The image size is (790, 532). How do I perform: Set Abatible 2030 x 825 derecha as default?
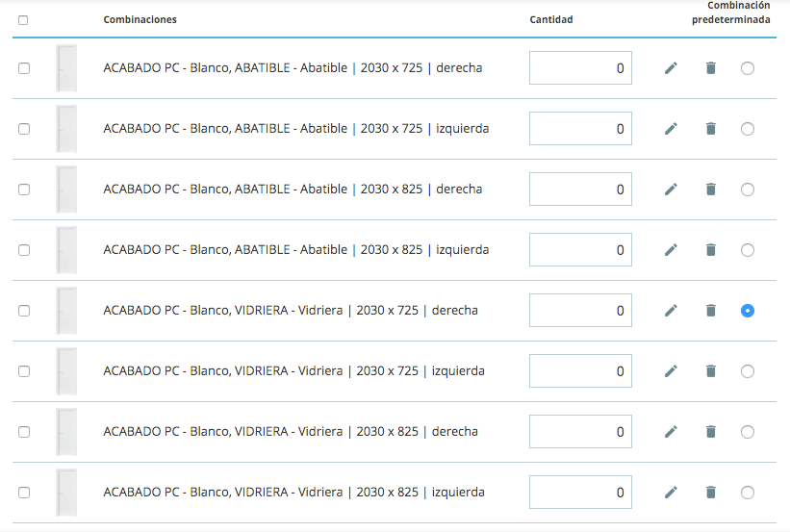point(748,190)
